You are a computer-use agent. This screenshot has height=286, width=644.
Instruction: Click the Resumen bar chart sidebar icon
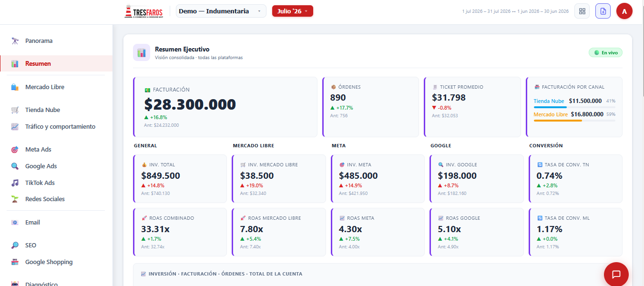tap(15, 63)
